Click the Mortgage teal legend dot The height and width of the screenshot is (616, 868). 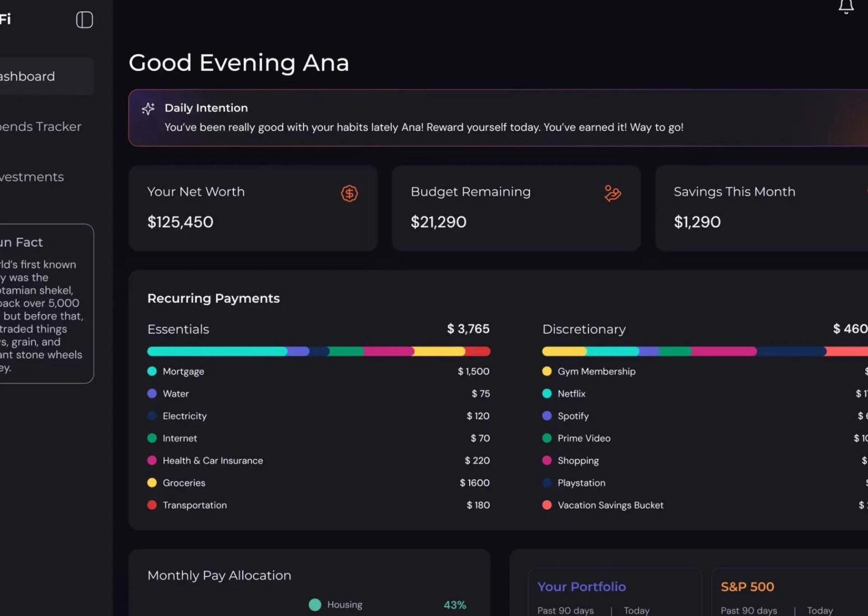pos(152,371)
